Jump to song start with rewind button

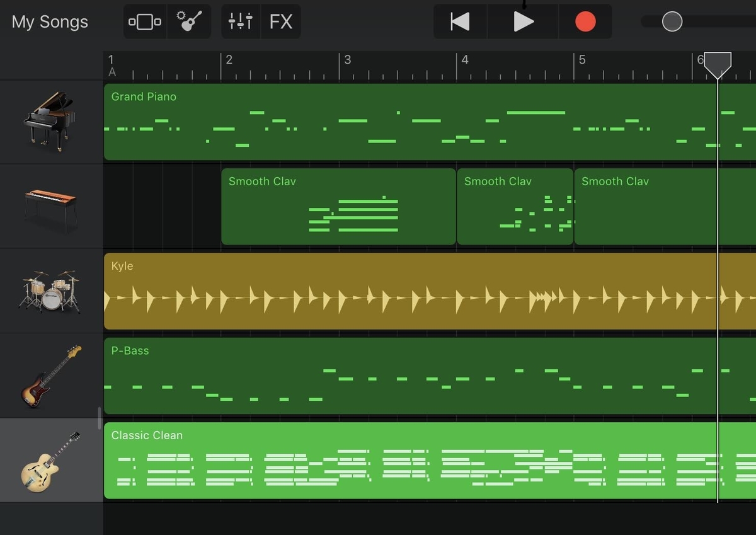(459, 21)
